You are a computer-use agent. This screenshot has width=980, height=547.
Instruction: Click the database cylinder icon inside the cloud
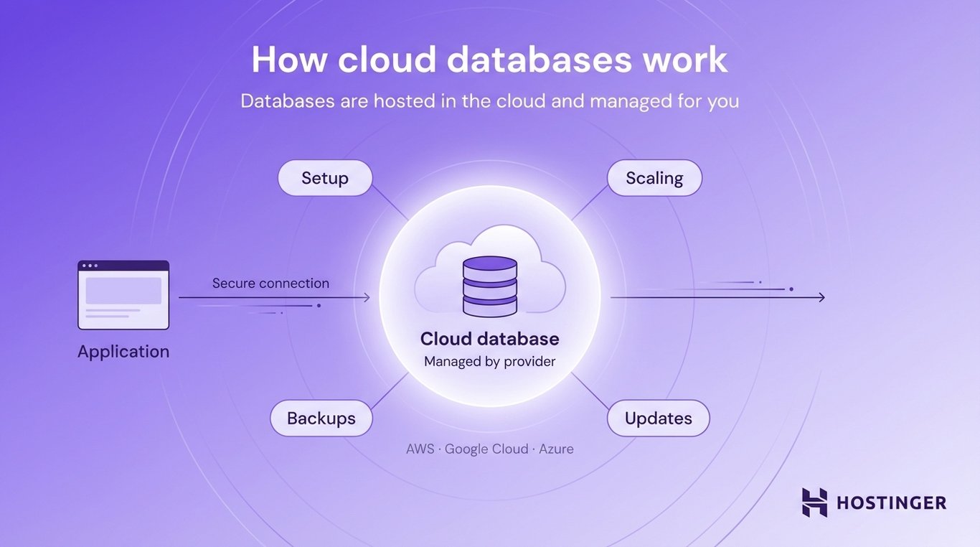pos(490,286)
